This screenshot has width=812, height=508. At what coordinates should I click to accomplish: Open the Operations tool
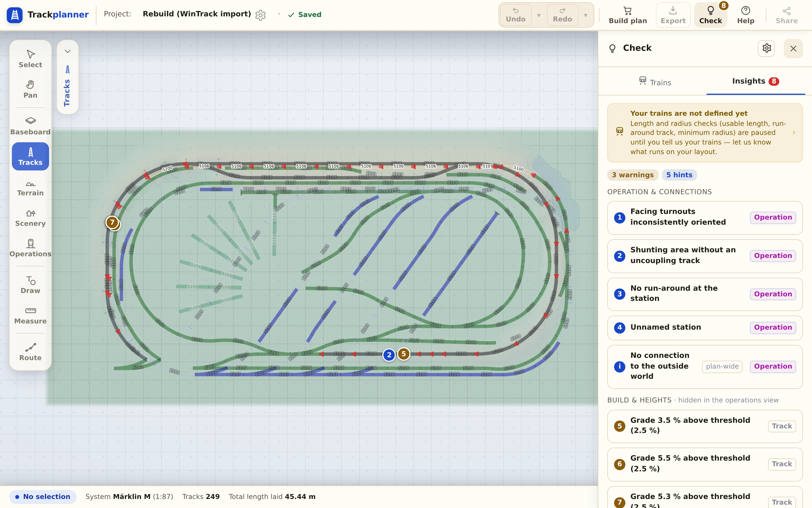[x=30, y=248]
